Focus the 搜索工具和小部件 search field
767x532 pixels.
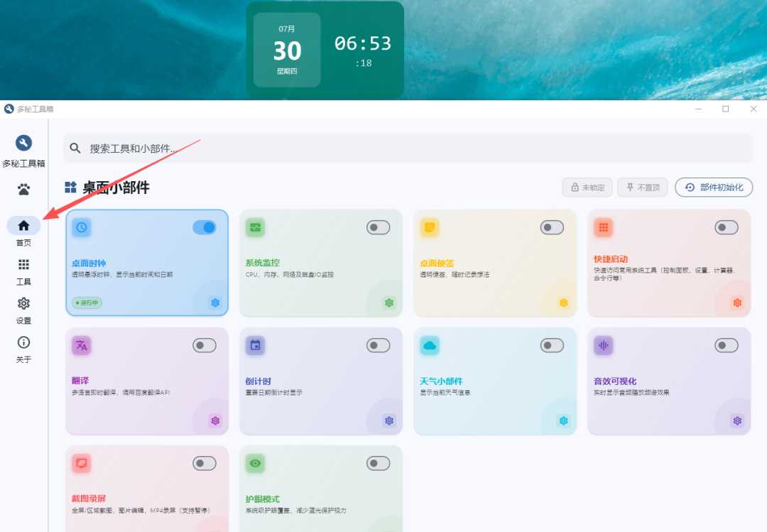coord(408,148)
